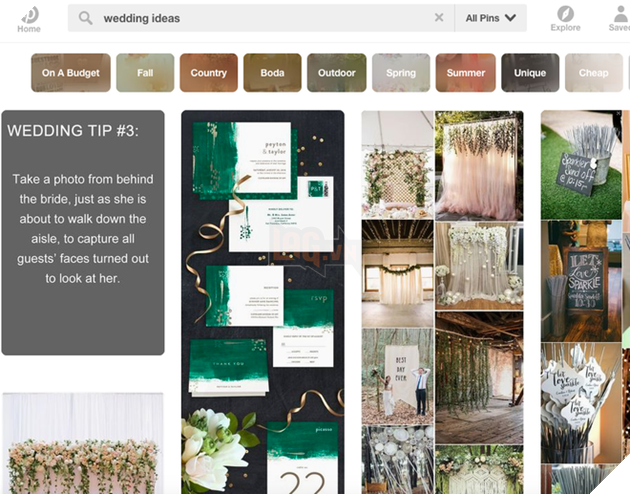The height and width of the screenshot is (494, 630).
Task: Click the Pinterest Home logo icon
Action: tap(29, 14)
